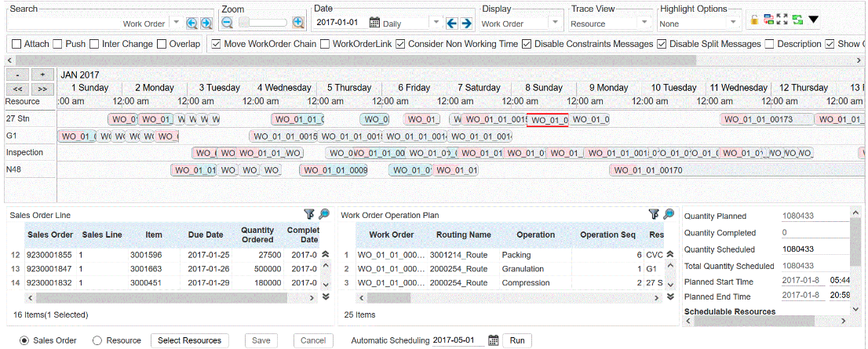Open the Highlight Options None dropdown
The image size is (868, 349).
click(734, 23)
